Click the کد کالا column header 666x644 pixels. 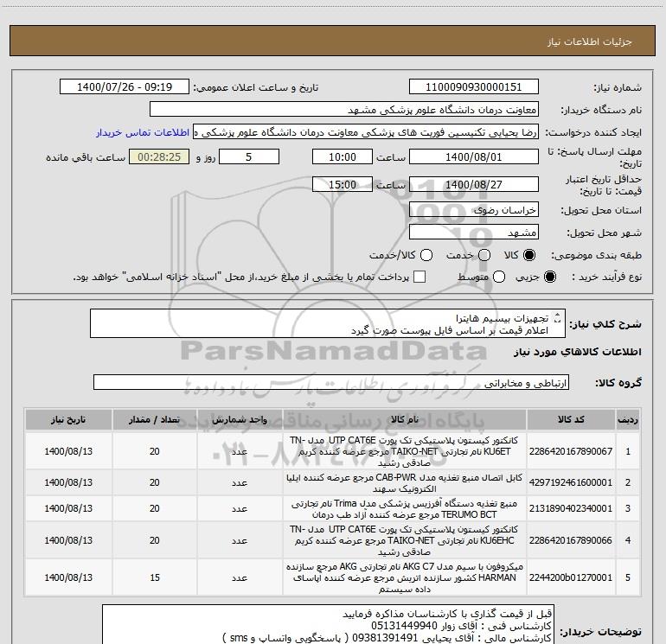[571, 420]
